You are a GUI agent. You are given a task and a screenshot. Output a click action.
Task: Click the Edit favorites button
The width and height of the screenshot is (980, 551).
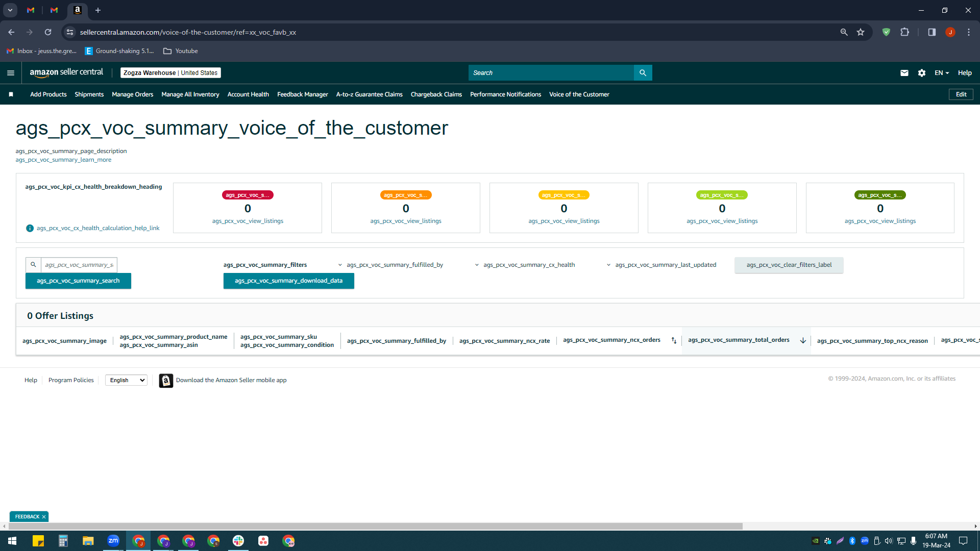[x=961, y=94]
